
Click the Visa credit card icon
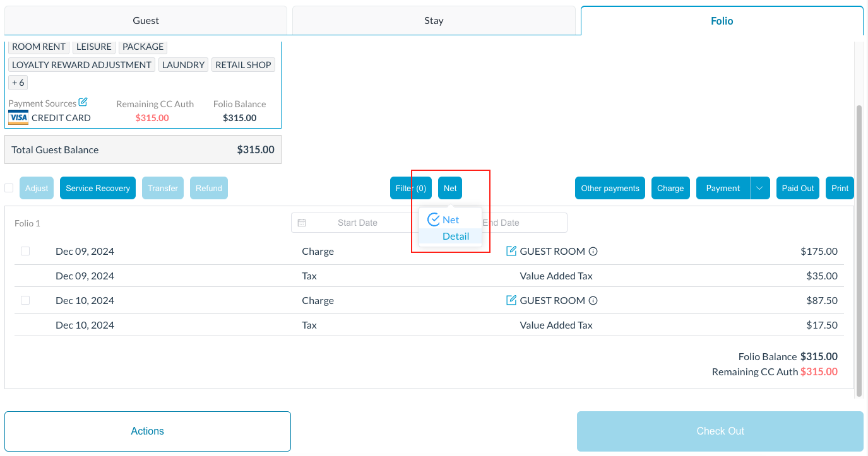pos(18,118)
